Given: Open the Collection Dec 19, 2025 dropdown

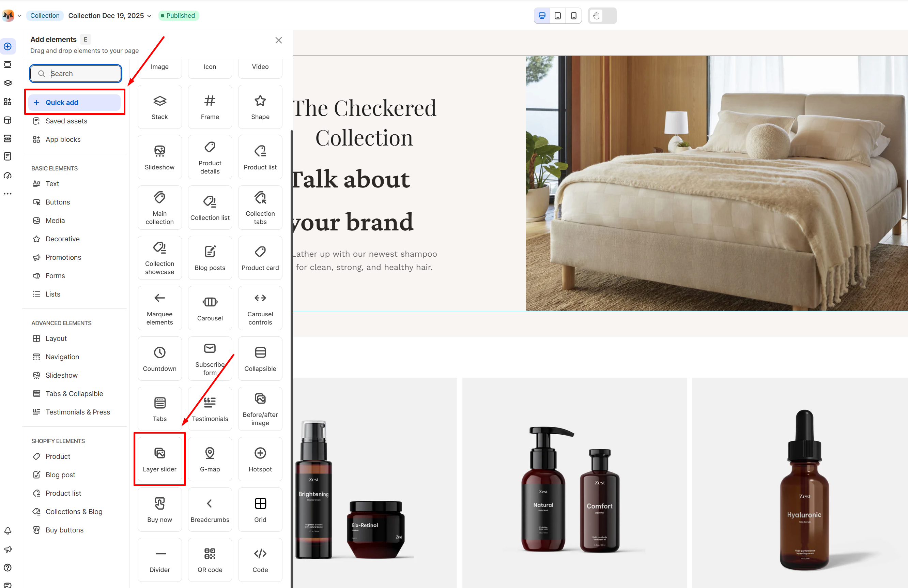Looking at the screenshot, I should [x=110, y=16].
